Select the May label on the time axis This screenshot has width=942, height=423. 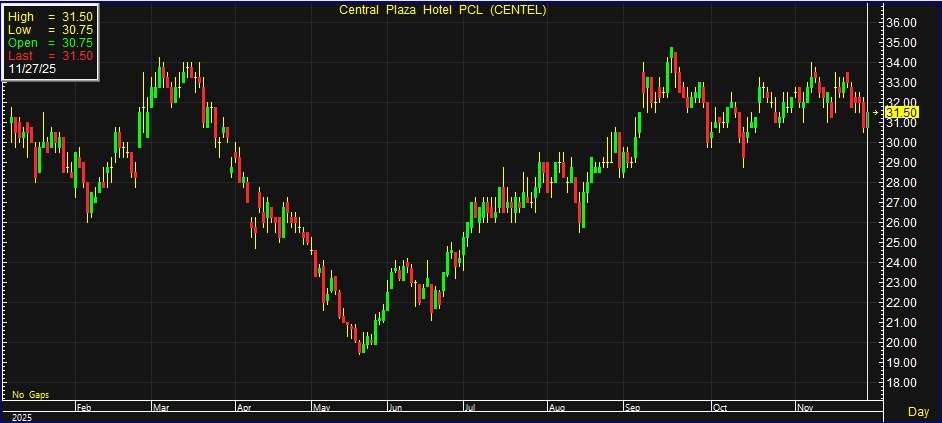click(321, 408)
